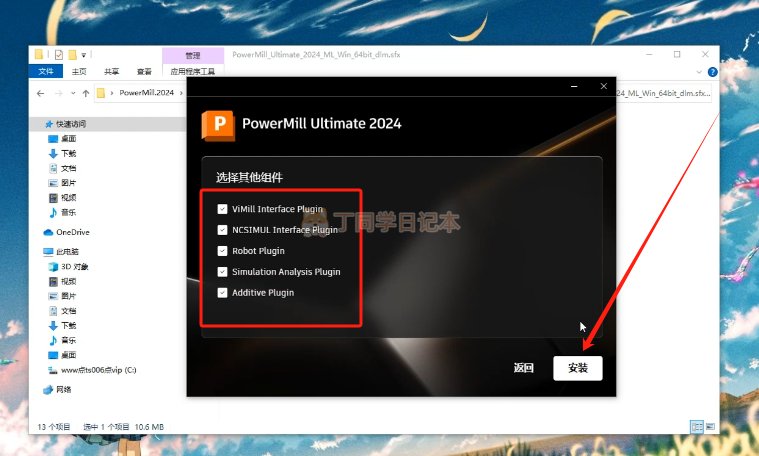Open 视频 under Quick access

click(x=68, y=198)
